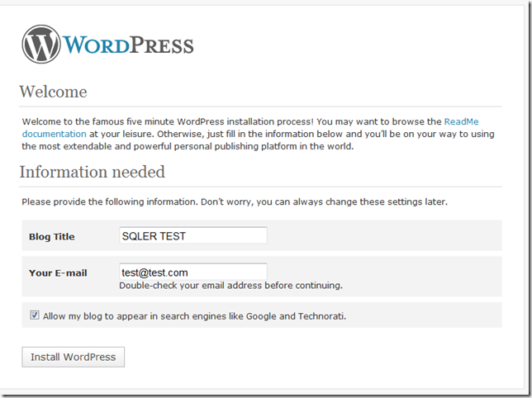This screenshot has height=398, width=532.
Task: Click the WordPress logo
Action: (108, 45)
